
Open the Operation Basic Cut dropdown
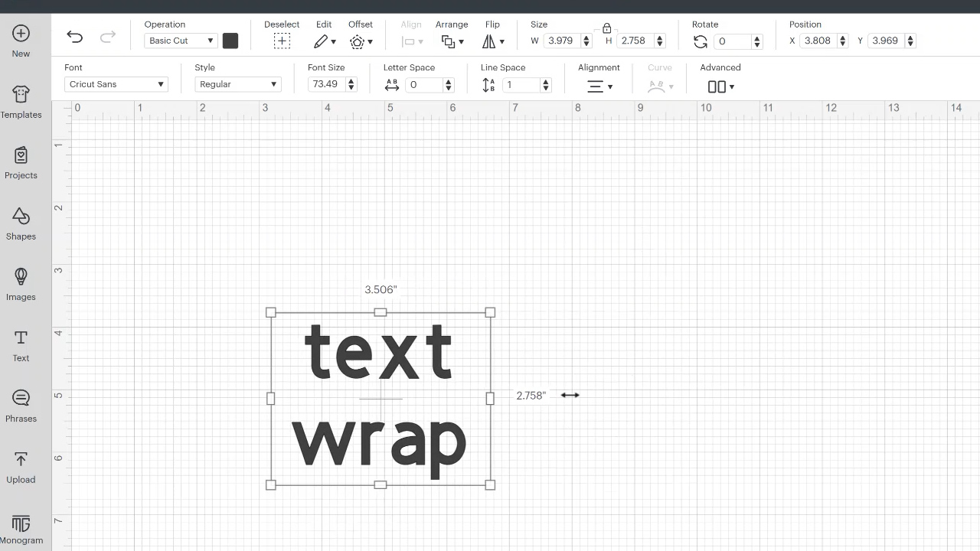(181, 41)
